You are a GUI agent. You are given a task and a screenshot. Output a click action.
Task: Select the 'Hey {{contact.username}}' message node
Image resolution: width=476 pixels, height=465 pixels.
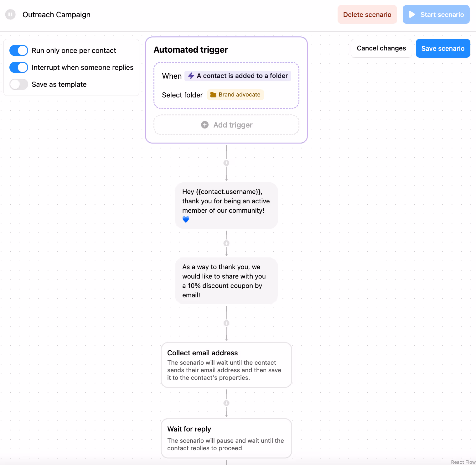[226, 206]
